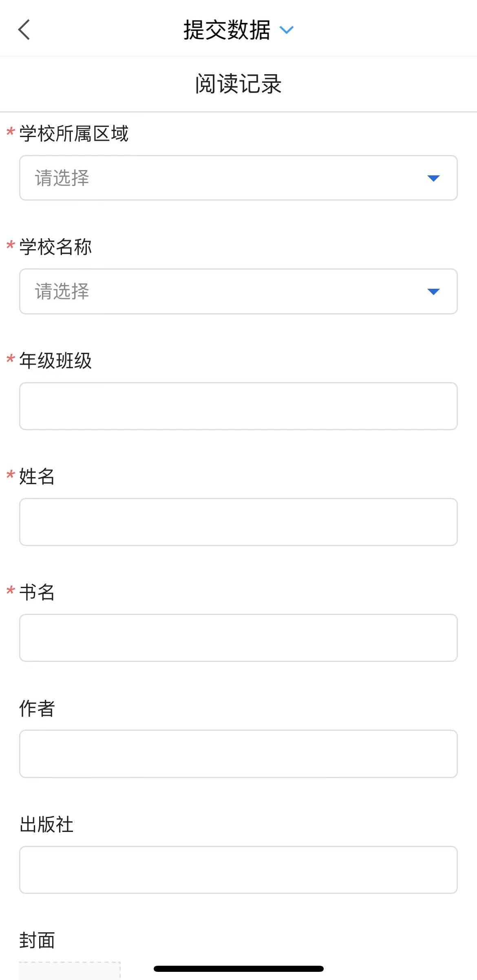Tap the 年级班级 field label
The height and width of the screenshot is (980, 477).
(x=55, y=361)
